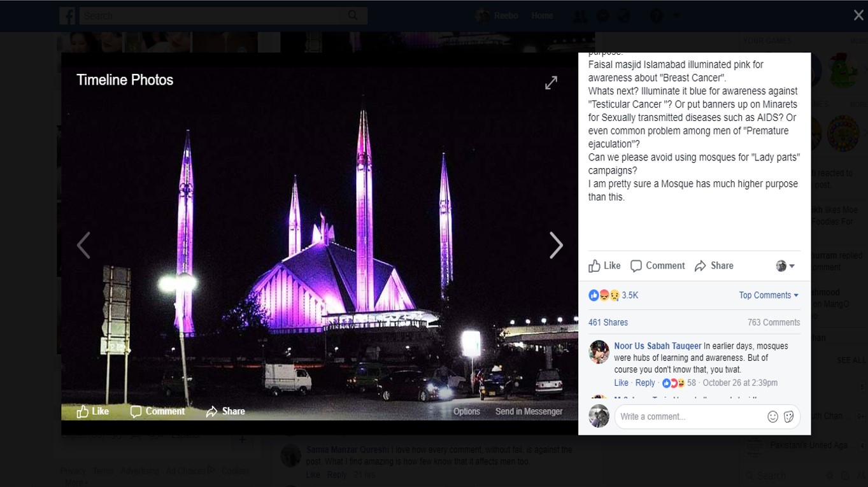This screenshot has height=487, width=868.
Task: Share the post from the side panel
Action: [714, 265]
